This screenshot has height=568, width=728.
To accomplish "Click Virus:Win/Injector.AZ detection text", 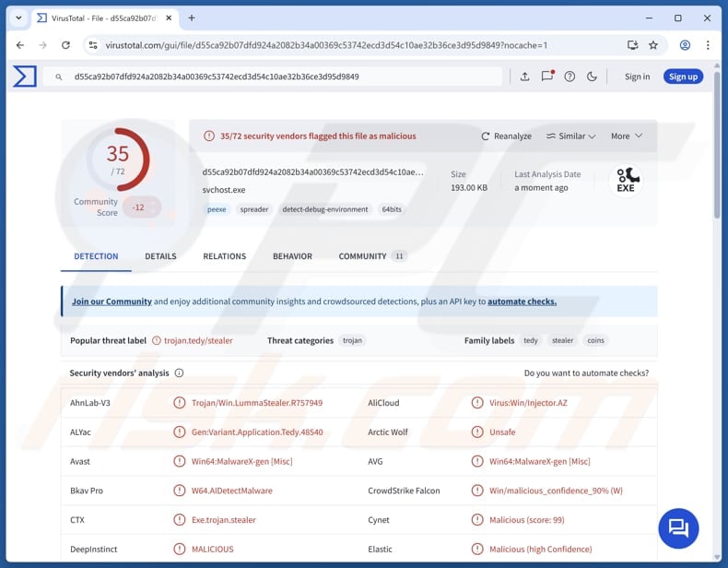I will point(528,403).
